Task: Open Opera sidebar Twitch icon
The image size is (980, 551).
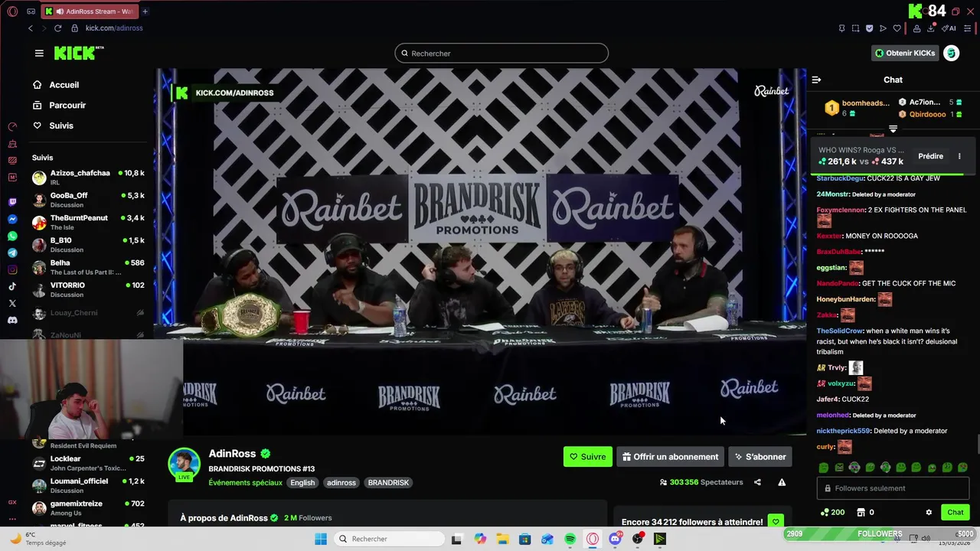Action: point(12,202)
